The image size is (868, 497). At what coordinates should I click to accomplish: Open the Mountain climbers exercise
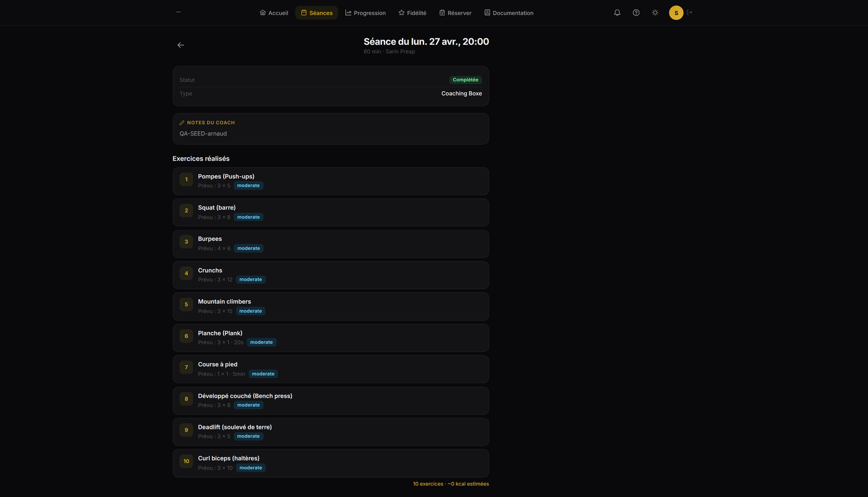pyautogui.click(x=331, y=307)
